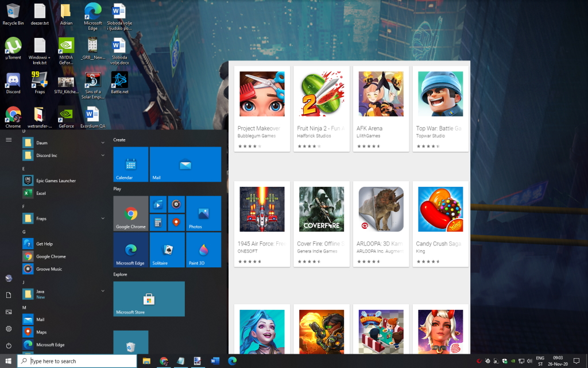Launch the Solitaire tile
The width and height of the screenshot is (588, 368).
[167, 250]
